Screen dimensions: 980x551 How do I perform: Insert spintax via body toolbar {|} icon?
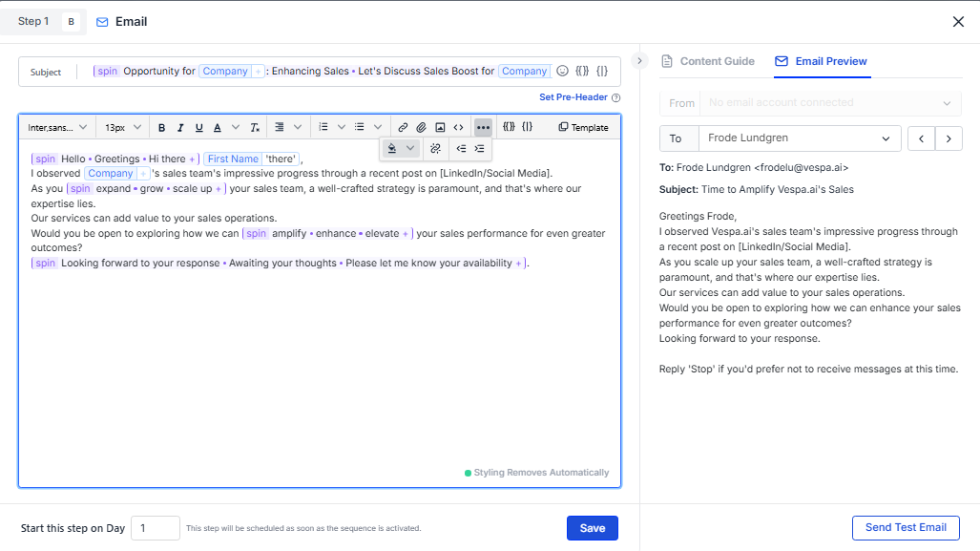tap(528, 127)
